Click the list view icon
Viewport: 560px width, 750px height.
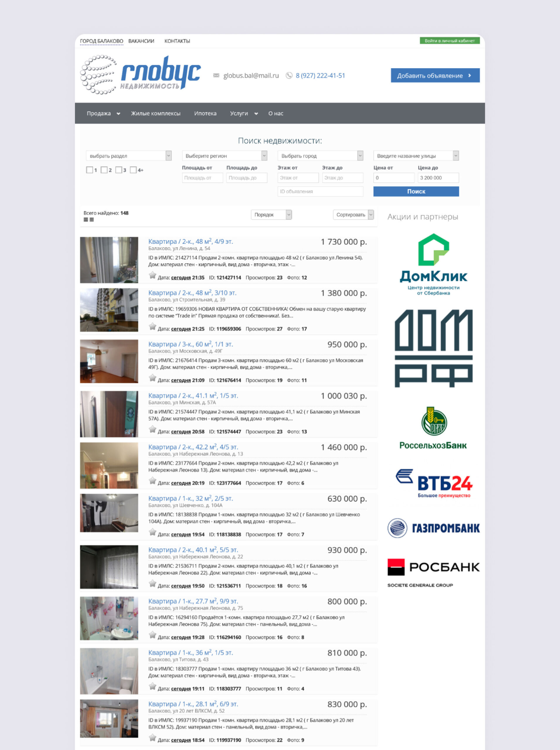point(86,220)
